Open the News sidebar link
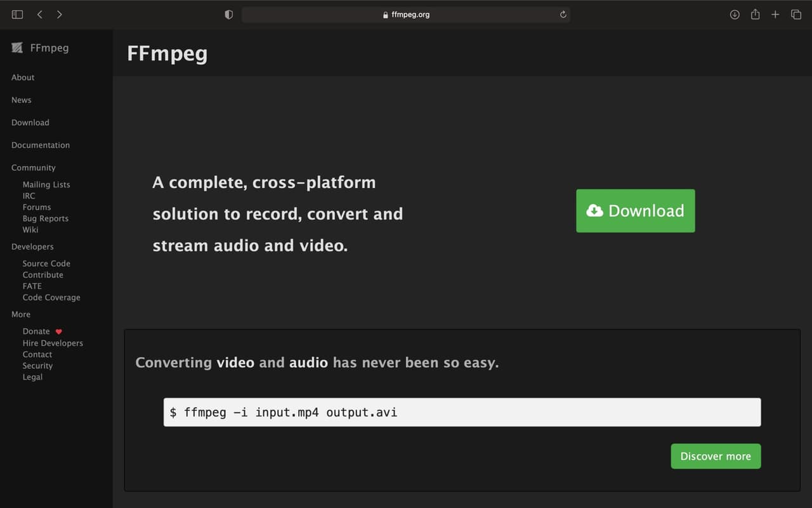The height and width of the screenshot is (508, 812). pyautogui.click(x=21, y=100)
